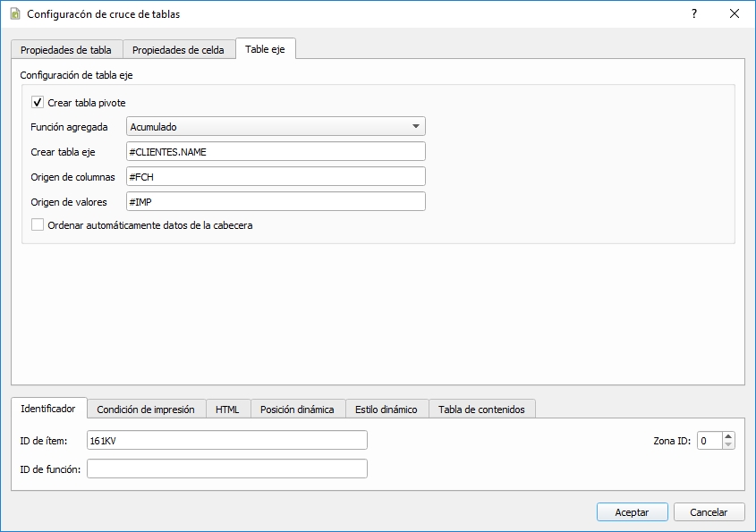Screen dimensions: 756x532
Task: Click the help question mark button
Action: pyautogui.click(x=693, y=14)
